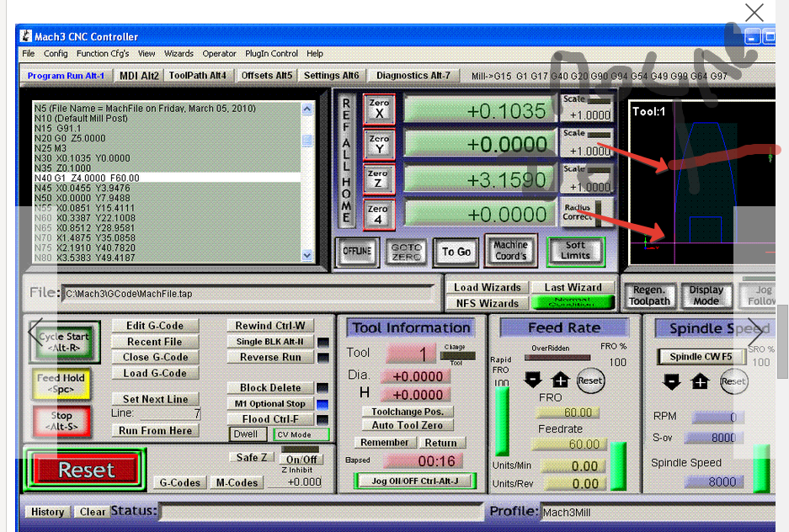Open the Help menu

(x=314, y=53)
